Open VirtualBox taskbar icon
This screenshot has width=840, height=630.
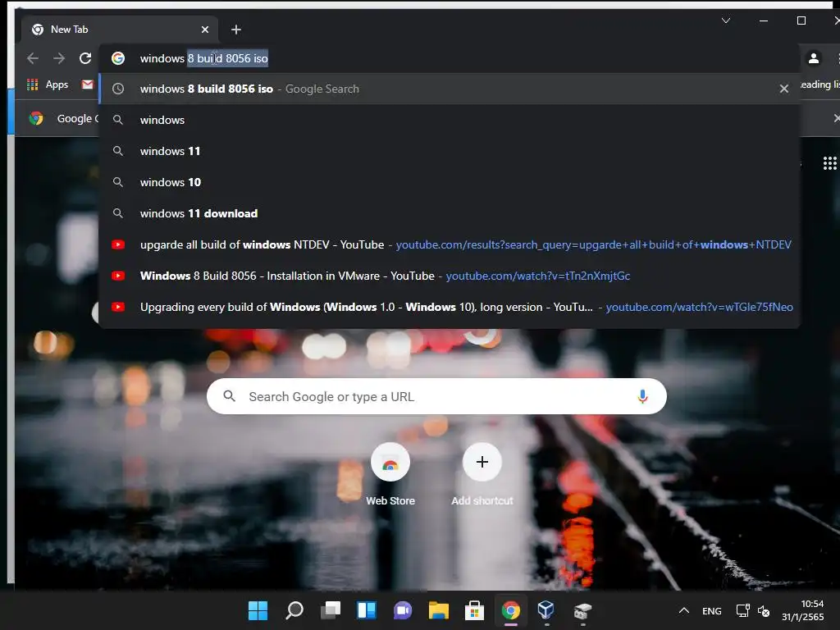pos(546,610)
